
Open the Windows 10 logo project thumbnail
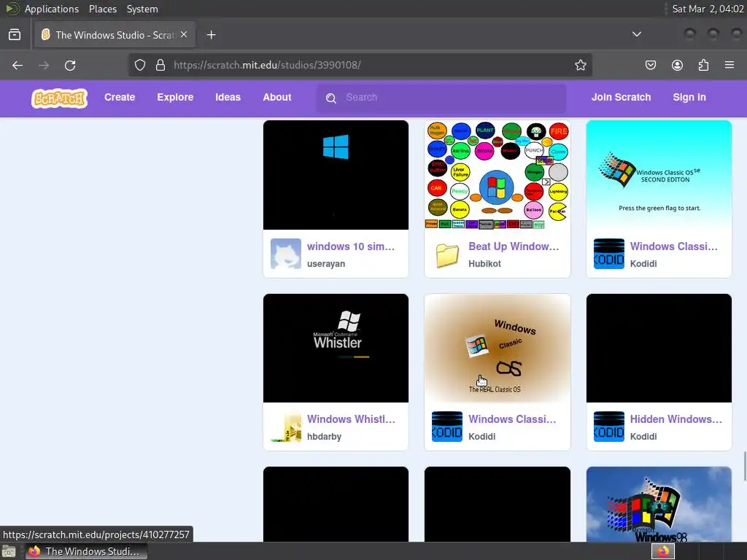tap(336, 175)
